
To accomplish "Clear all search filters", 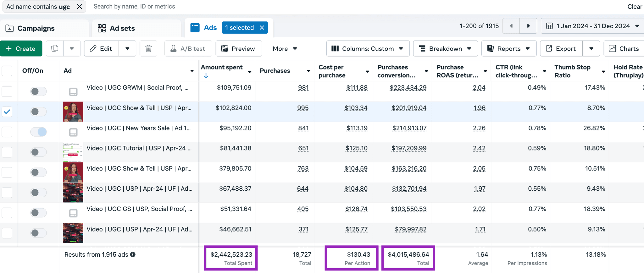I will pos(635,7).
